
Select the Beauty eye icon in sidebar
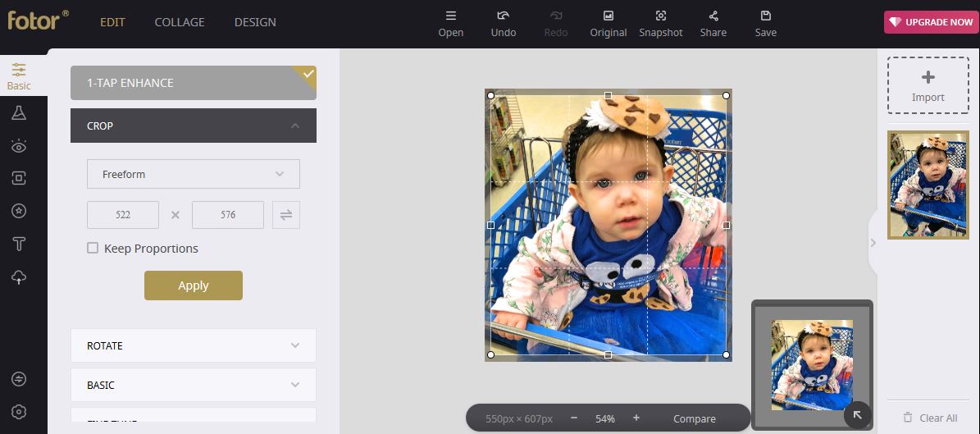coord(19,146)
